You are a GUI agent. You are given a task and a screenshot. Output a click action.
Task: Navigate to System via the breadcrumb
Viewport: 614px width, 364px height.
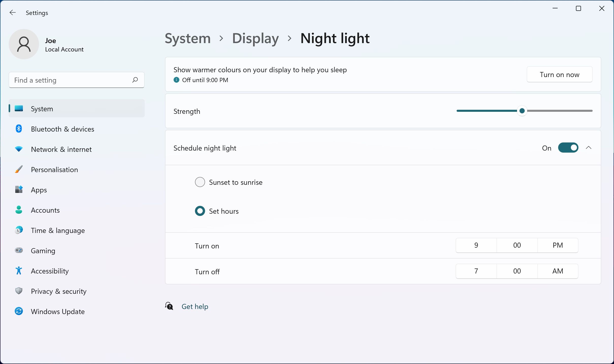pyautogui.click(x=188, y=39)
